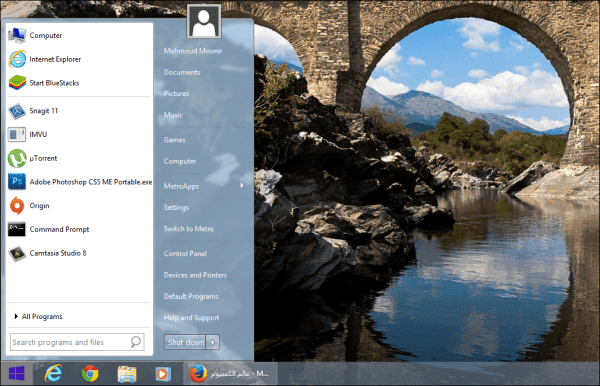The image size is (600, 386).
Task: Click the Start BlueStacks icon
Action: [17, 83]
